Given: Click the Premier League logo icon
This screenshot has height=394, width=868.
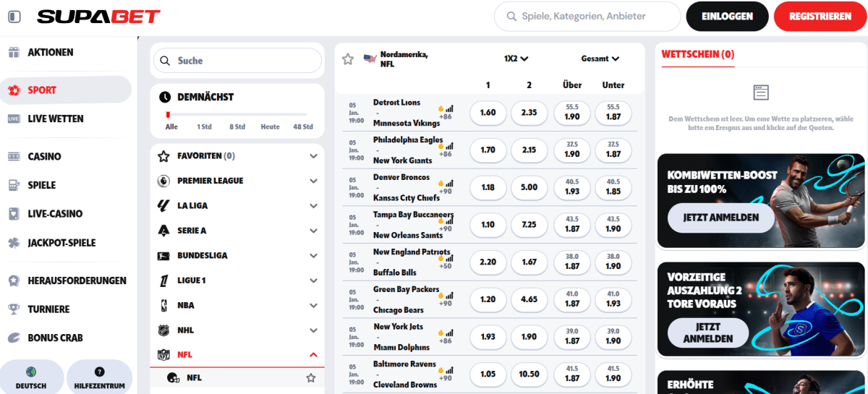Looking at the screenshot, I should (163, 181).
